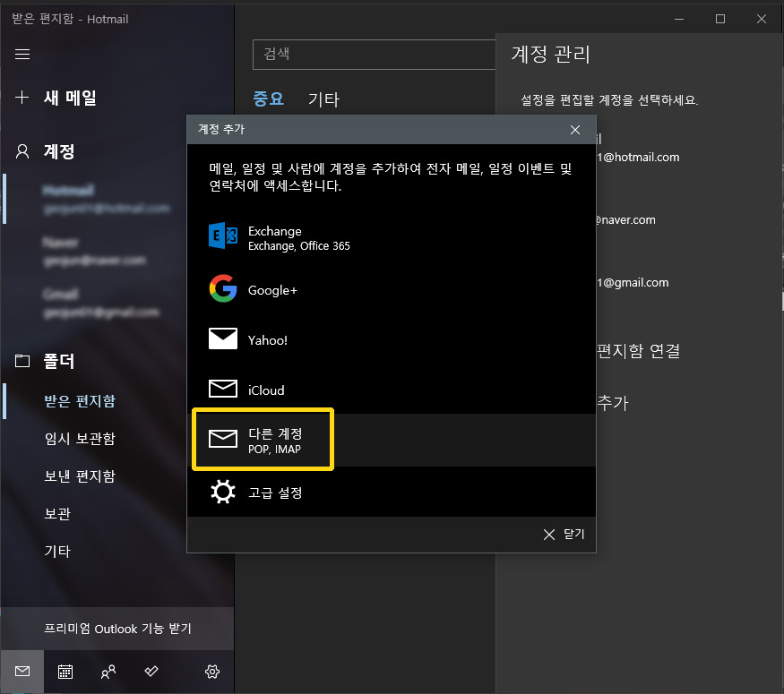Open the hamburger navigation menu

(22, 54)
